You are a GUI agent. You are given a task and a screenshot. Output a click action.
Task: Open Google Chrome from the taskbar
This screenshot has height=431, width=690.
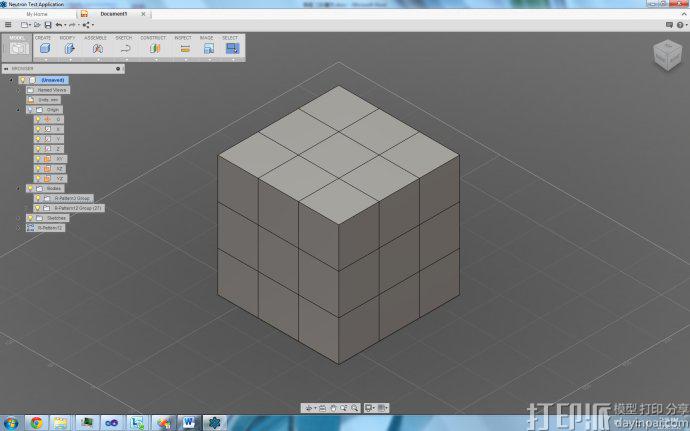[37, 423]
